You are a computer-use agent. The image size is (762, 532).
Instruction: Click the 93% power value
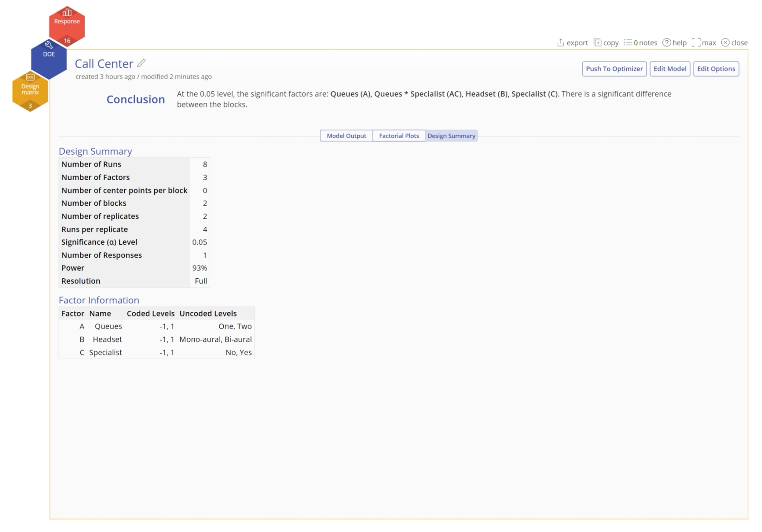tap(199, 268)
